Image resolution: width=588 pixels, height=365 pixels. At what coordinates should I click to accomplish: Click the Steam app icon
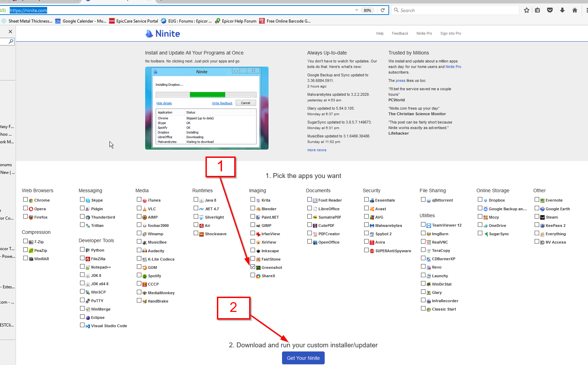click(x=543, y=217)
